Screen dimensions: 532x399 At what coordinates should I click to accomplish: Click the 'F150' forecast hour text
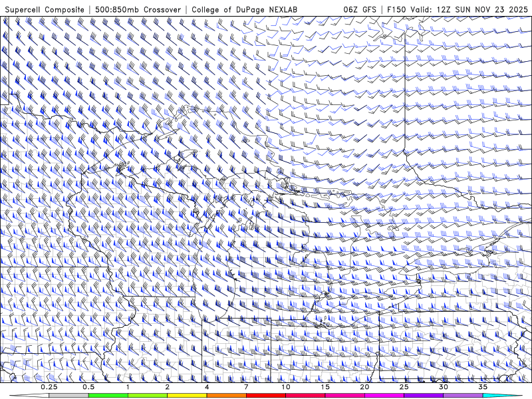(396, 9)
